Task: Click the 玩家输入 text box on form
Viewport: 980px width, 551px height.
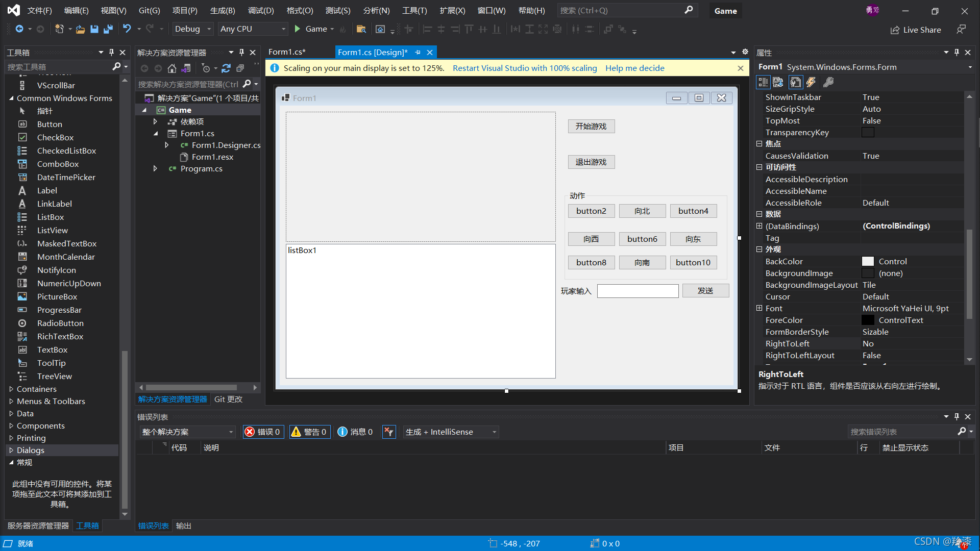Action: [x=638, y=291]
